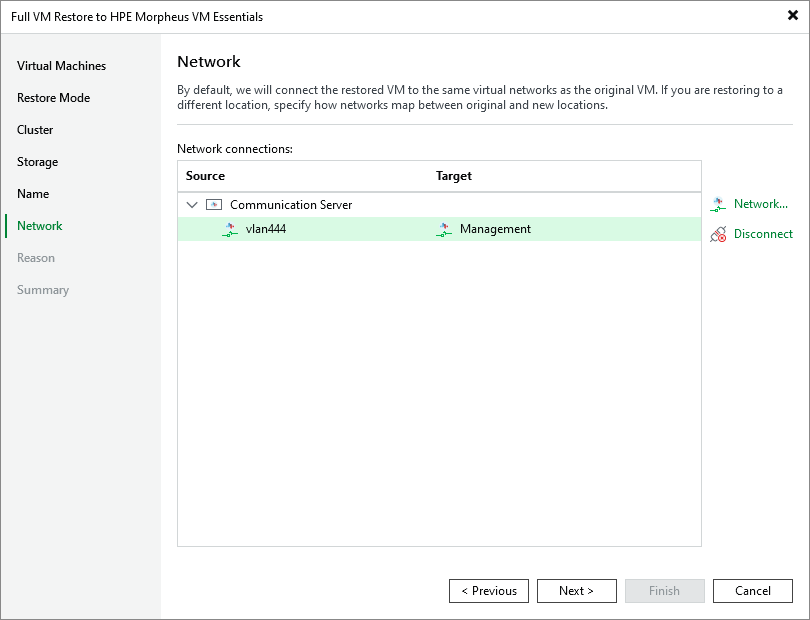This screenshot has width=810, height=620.
Task: Select the Storage step
Action: [x=37, y=162]
